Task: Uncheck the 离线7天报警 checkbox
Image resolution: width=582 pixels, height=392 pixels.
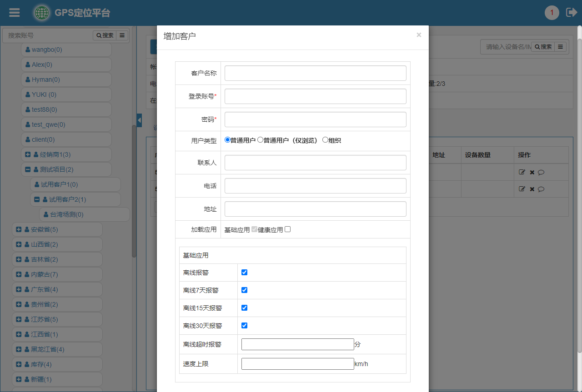Action: click(x=244, y=290)
